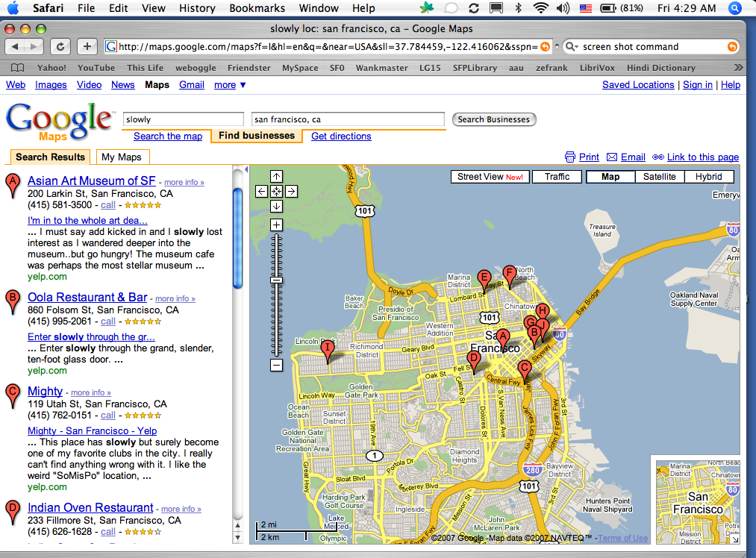Show more bookmarks with the double chevron

click(738, 67)
